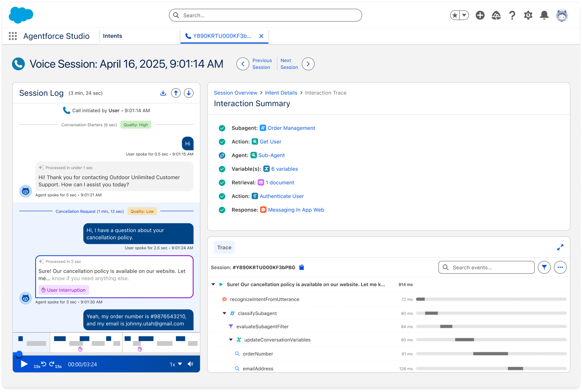Open the 1x playback speed dropdown
The image size is (582, 392).
[x=176, y=364]
